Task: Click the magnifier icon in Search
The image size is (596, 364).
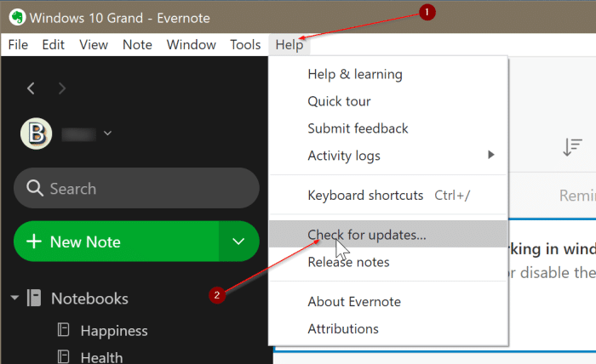Action: coord(35,188)
